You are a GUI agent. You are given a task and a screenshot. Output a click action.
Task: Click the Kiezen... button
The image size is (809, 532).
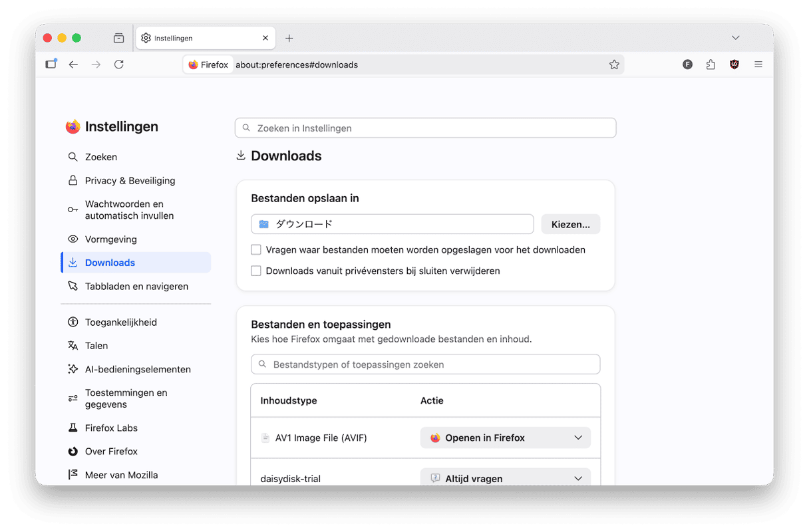pyautogui.click(x=571, y=224)
